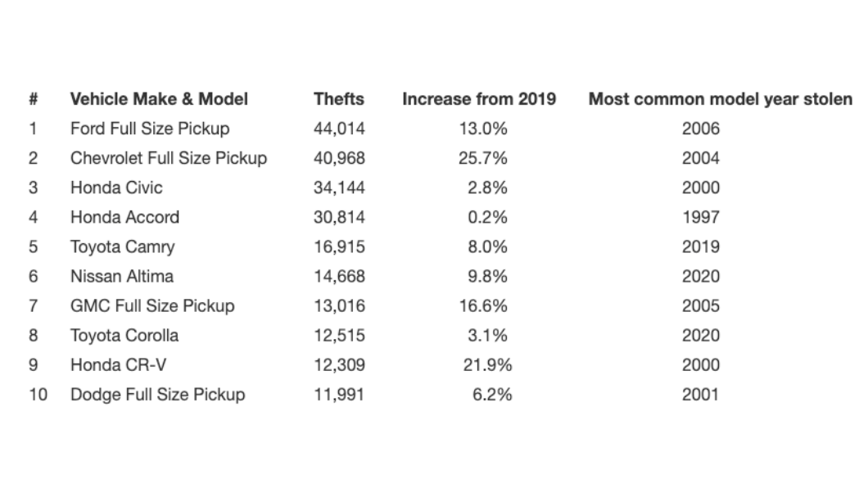This screenshot has height=488, width=868.
Task: Select the Chevrolet Full Size Pickup cell
Action: pos(169,158)
